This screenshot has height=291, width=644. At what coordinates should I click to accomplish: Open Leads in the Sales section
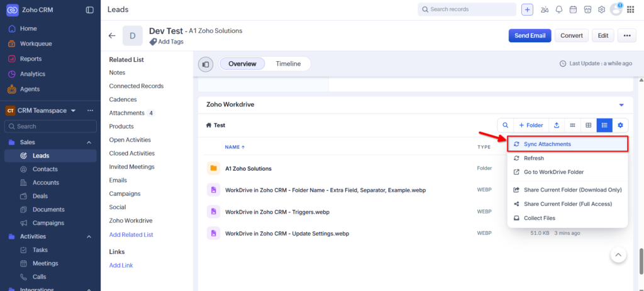50,156
